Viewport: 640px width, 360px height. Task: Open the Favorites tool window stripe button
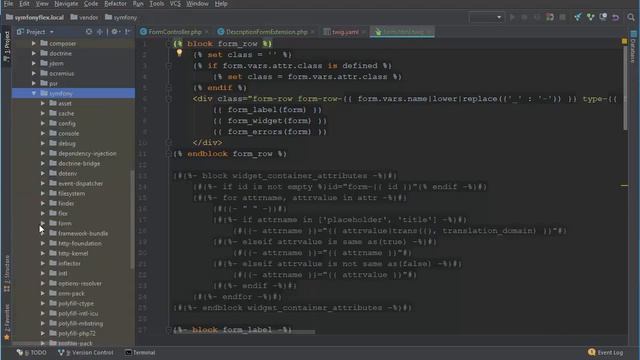(x=7, y=322)
